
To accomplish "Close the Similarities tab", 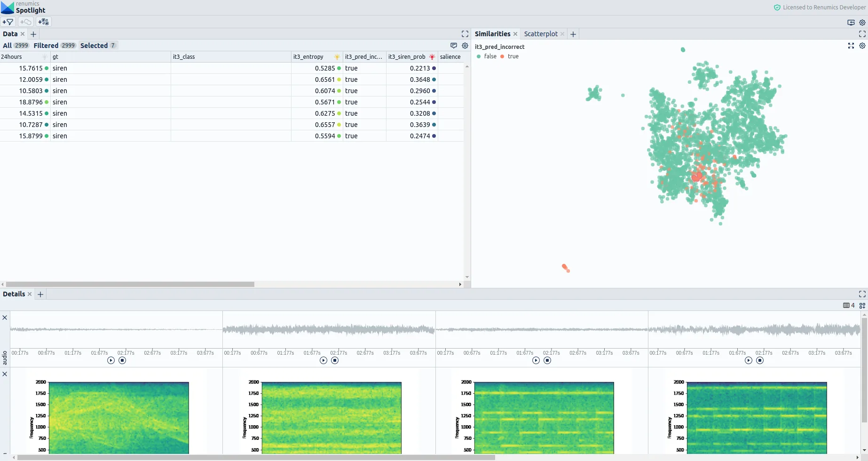I will tap(515, 34).
